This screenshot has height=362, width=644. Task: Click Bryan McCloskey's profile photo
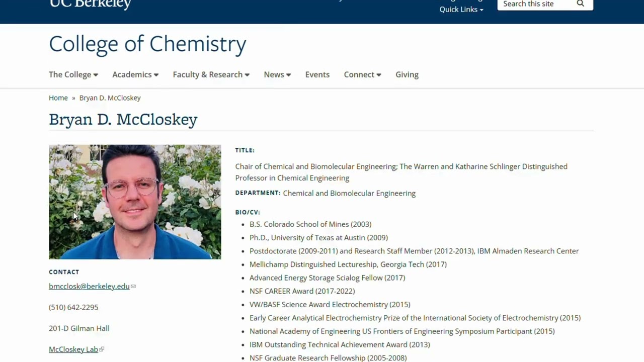tap(135, 202)
